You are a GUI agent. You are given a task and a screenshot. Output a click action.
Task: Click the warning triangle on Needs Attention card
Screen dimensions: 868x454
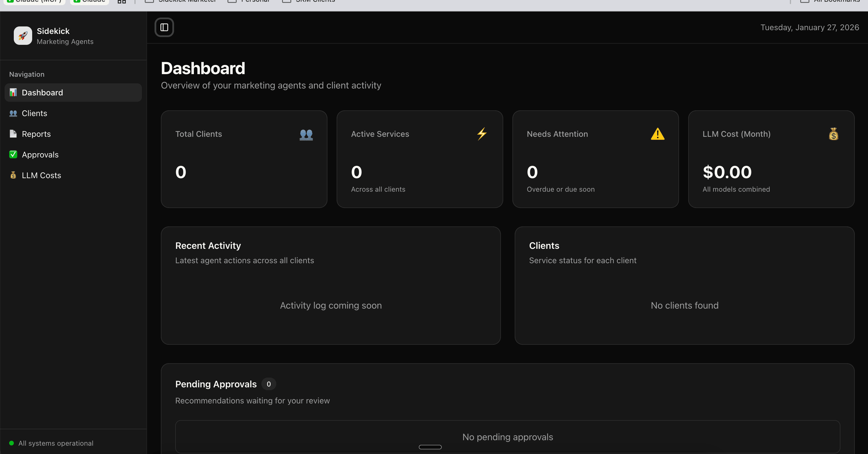pyautogui.click(x=657, y=134)
